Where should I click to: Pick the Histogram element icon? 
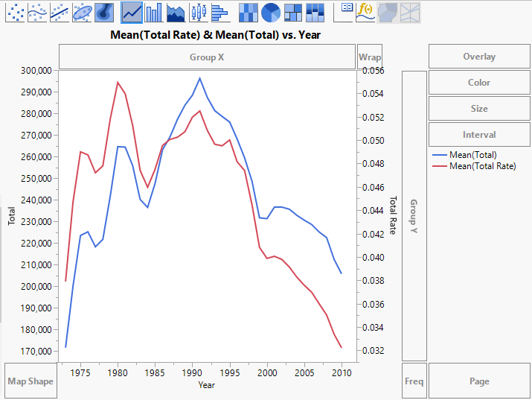[x=219, y=12]
